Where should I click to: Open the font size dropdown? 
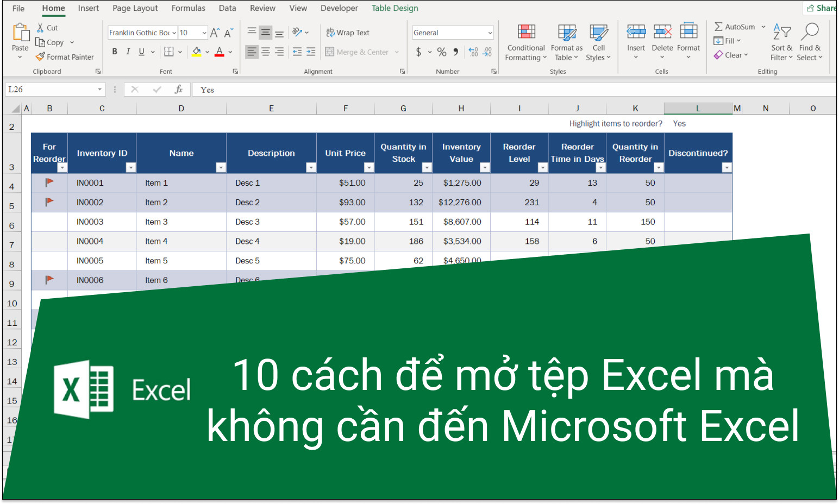pos(205,33)
